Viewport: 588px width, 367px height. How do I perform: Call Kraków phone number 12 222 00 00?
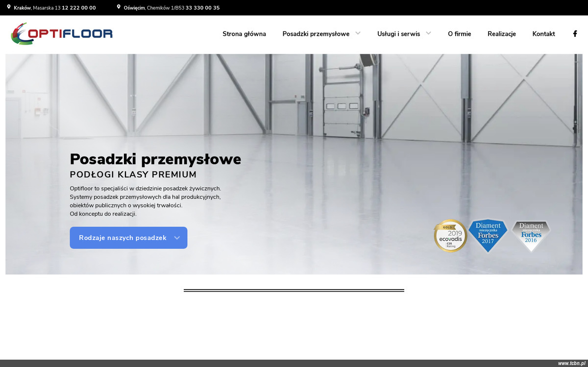tap(79, 8)
